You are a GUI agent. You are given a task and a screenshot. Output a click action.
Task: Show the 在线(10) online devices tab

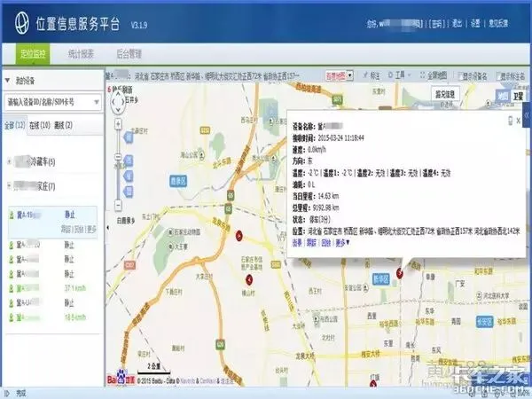point(40,125)
